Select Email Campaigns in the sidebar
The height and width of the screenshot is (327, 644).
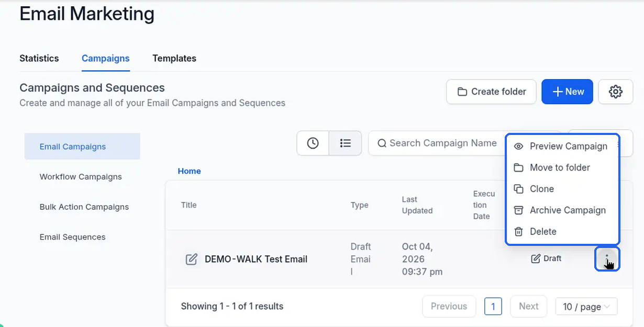pos(82,146)
